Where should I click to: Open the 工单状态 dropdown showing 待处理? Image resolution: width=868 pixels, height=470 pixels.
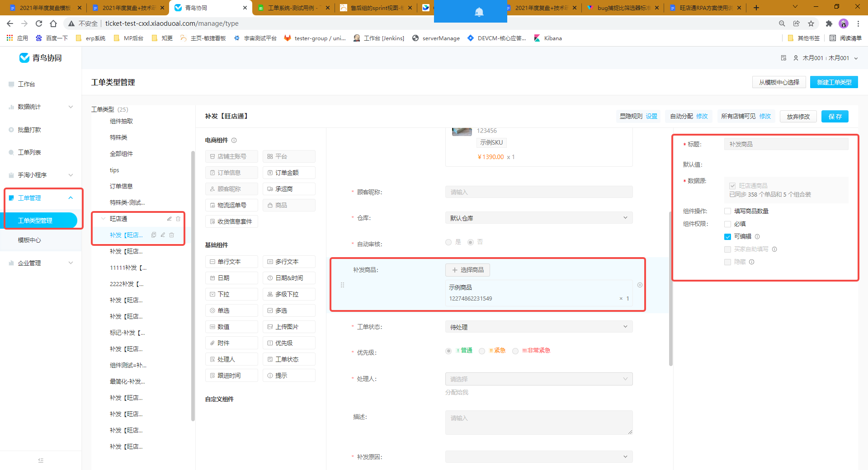coord(539,327)
